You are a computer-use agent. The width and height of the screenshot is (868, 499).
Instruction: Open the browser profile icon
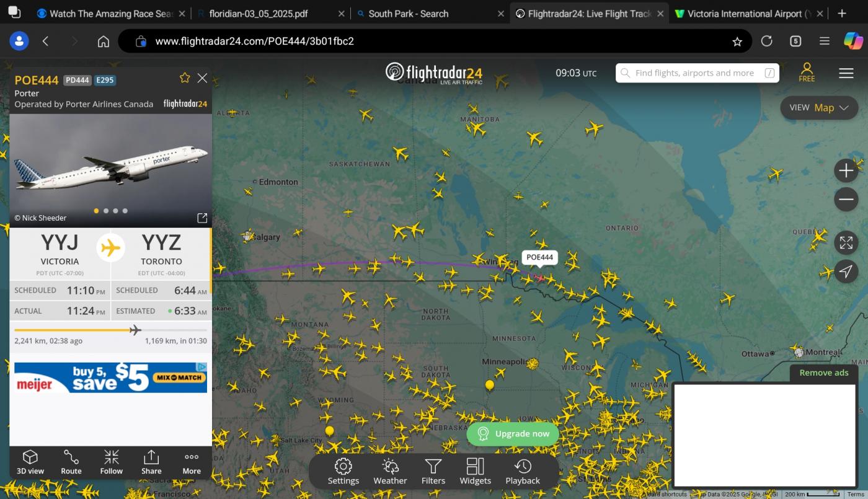point(19,41)
